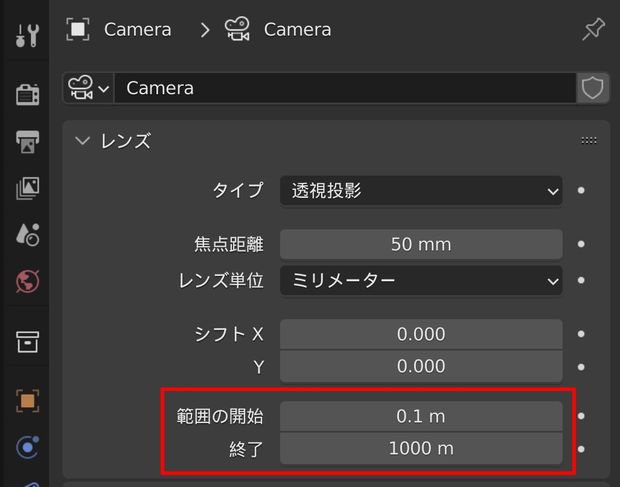This screenshot has height=487, width=620.
Task: Animate シフト Y property via its dot
Action: pos(581,367)
